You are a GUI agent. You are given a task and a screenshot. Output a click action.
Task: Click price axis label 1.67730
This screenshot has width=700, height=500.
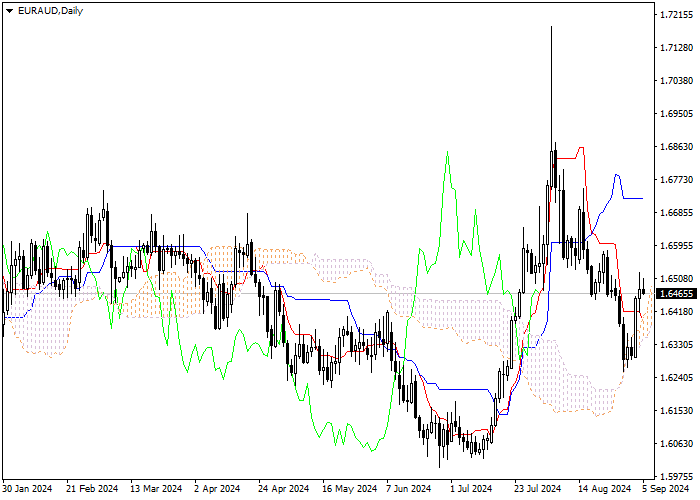click(x=677, y=179)
